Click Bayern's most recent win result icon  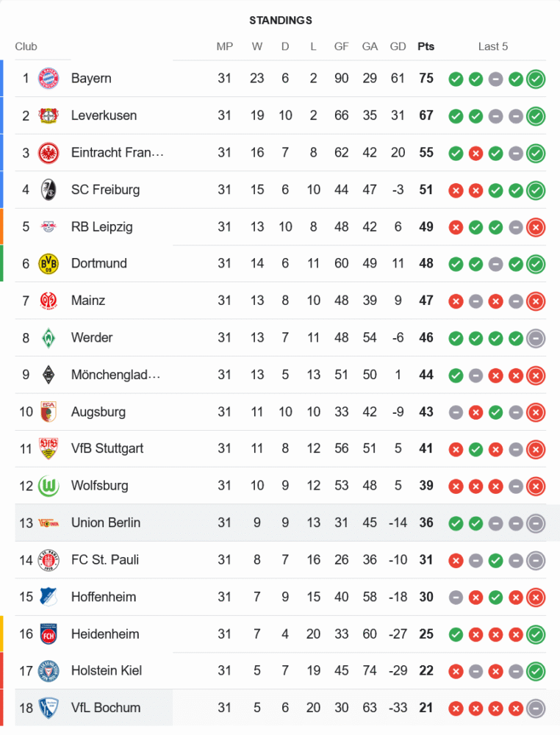tap(536, 79)
